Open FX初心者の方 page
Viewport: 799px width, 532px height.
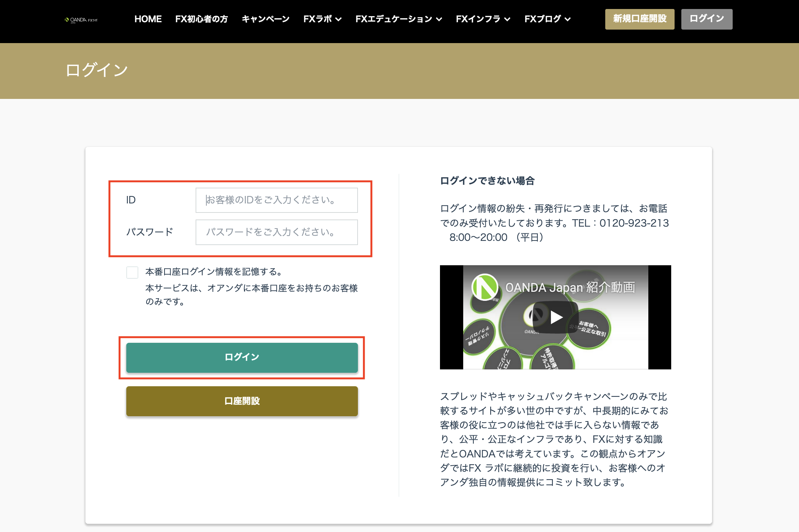tap(202, 19)
